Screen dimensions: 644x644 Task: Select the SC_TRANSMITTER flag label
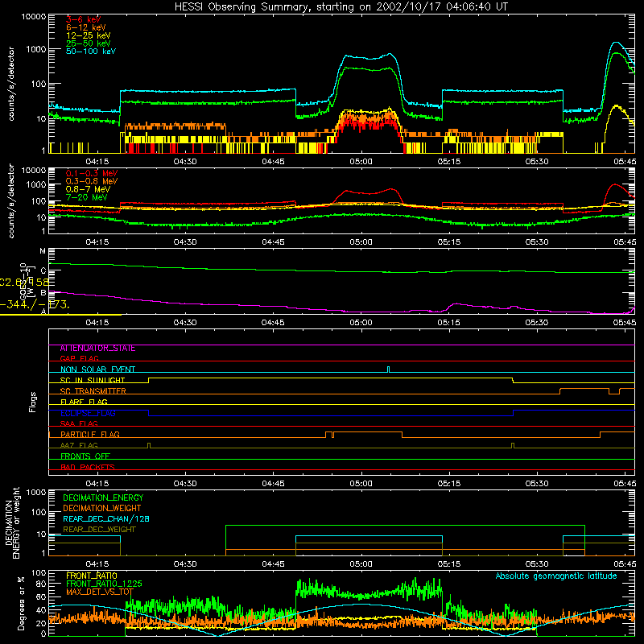coord(93,391)
